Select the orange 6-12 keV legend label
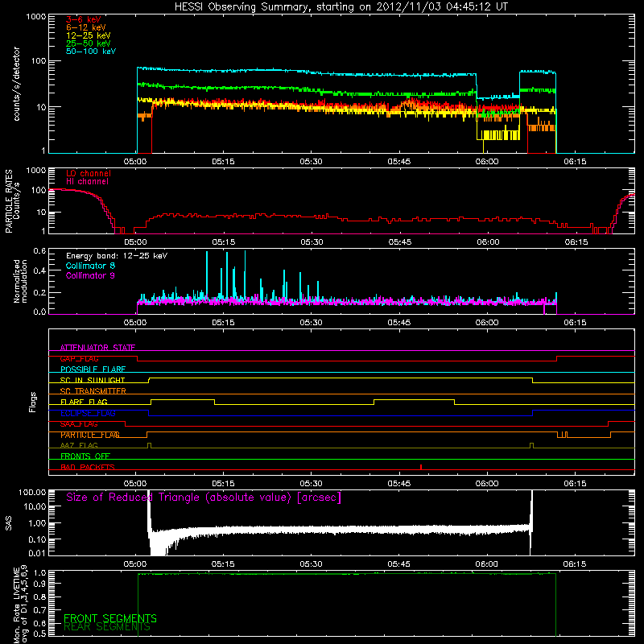The width and height of the screenshot is (644, 644). 86,27
